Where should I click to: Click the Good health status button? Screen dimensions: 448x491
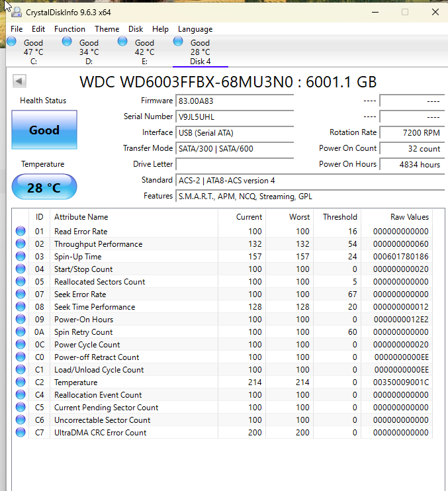click(x=44, y=130)
